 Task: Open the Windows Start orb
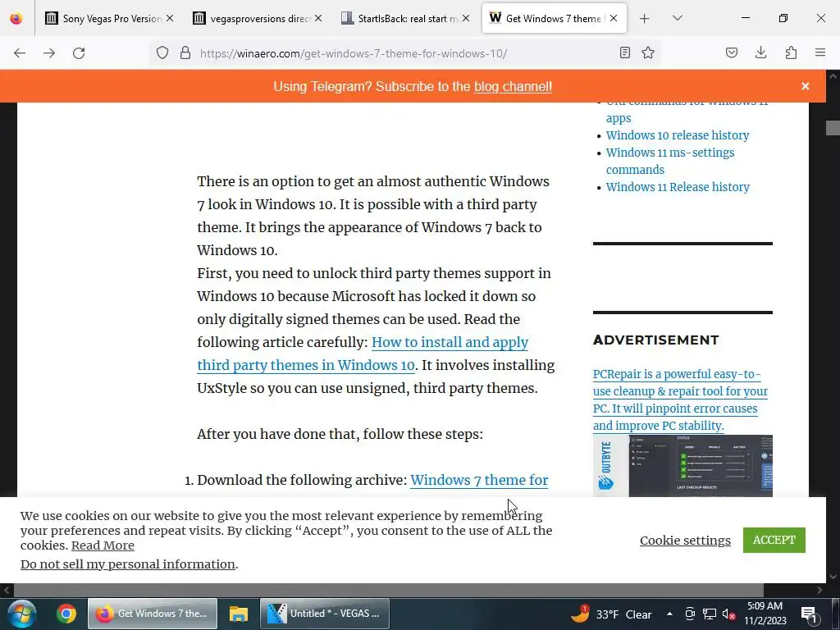click(21, 614)
